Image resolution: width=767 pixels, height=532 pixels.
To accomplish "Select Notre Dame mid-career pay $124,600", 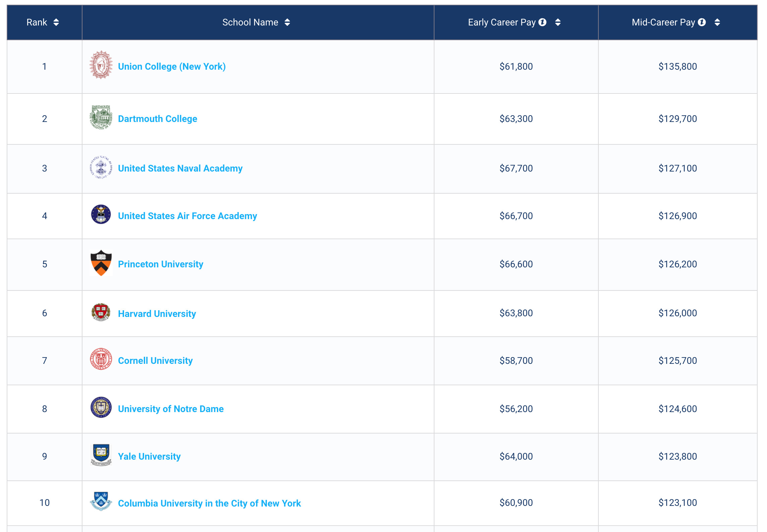I will [x=677, y=409].
